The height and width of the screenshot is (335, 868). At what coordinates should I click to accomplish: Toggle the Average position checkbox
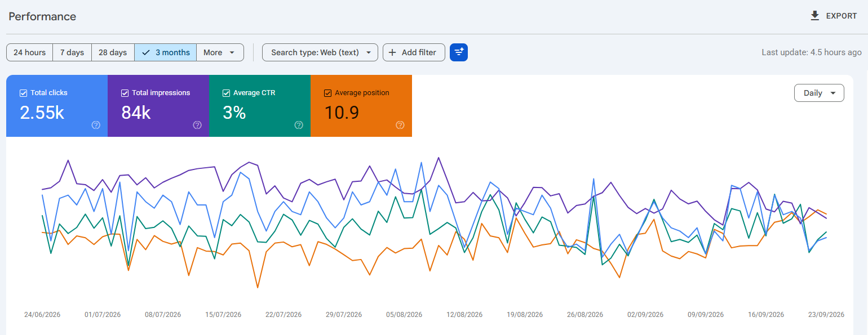coord(327,93)
